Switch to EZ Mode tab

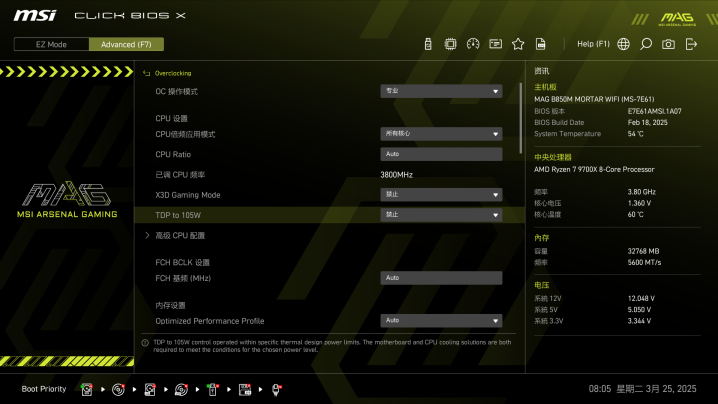click(51, 44)
